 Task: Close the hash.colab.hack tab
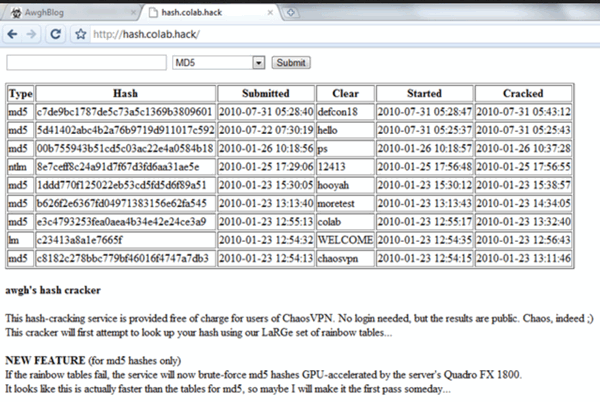(x=270, y=13)
